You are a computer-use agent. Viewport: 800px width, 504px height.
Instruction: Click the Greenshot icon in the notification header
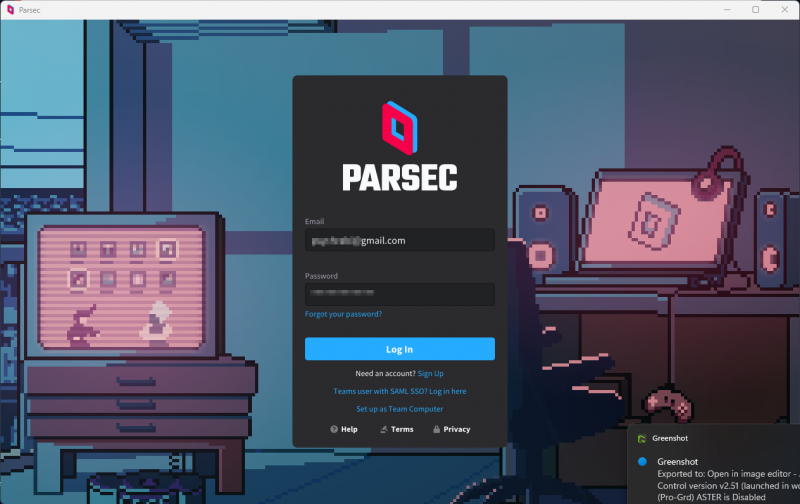[x=642, y=438]
